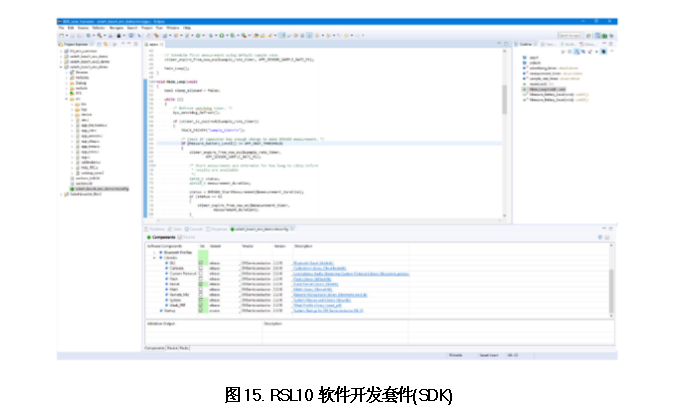Click the Open Perspective toolbar icon
This screenshot has height=416, width=681.
coord(588,36)
